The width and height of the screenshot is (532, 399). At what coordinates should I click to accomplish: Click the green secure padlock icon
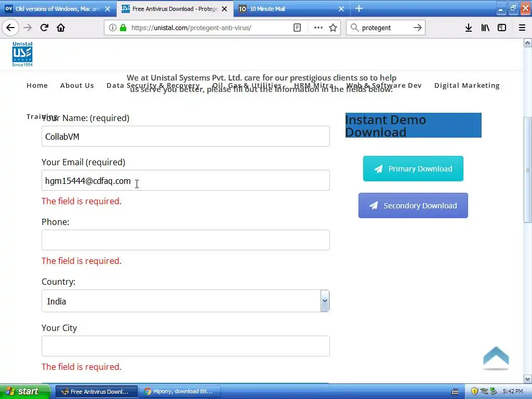click(123, 28)
